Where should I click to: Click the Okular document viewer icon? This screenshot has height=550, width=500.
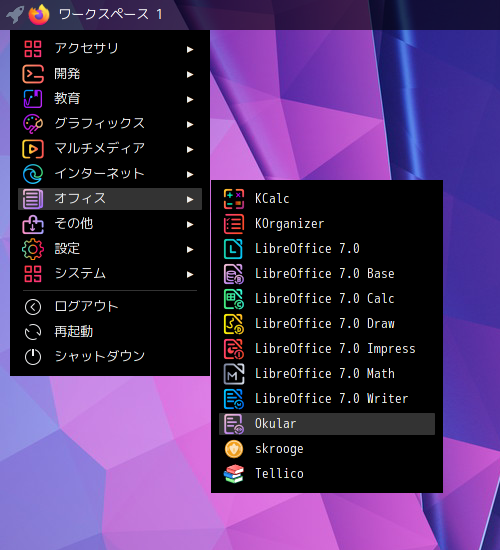tap(234, 424)
